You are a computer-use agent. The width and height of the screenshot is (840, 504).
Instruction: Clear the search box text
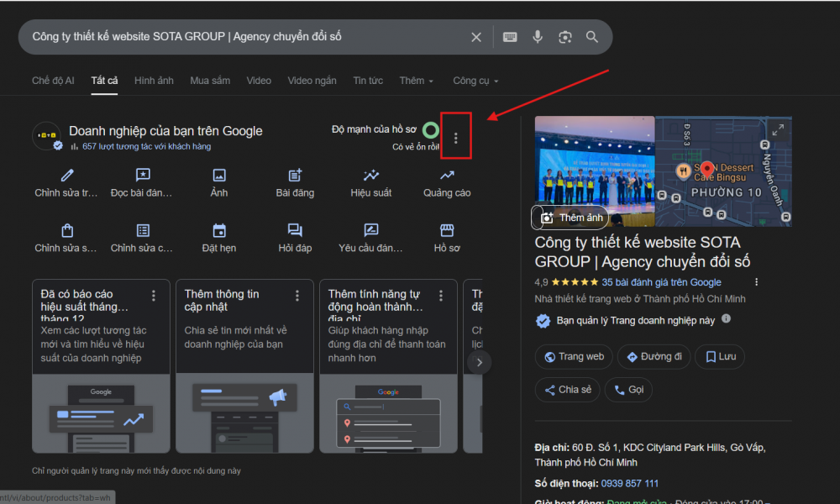point(476,37)
